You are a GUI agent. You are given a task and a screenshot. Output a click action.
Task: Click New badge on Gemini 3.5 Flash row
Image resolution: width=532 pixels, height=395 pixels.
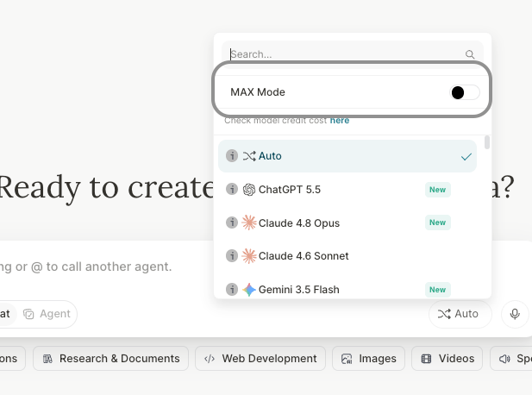(x=438, y=290)
